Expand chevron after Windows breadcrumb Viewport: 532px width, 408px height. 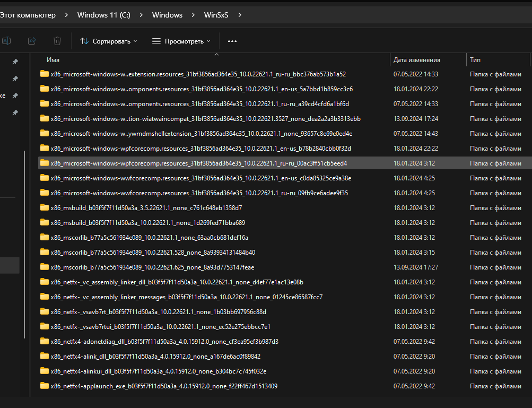point(193,15)
